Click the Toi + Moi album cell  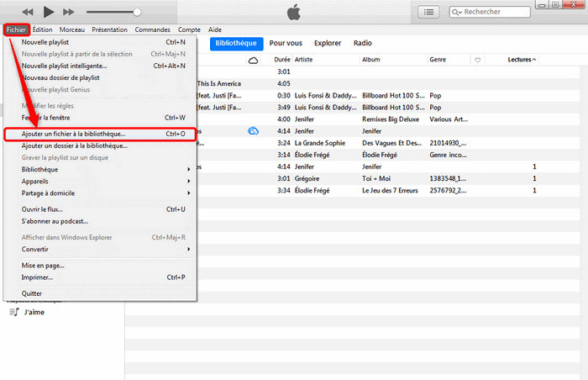point(376,179)
